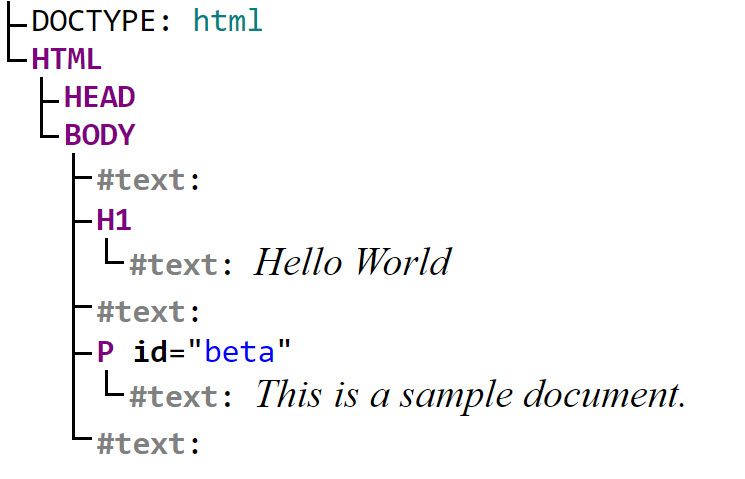Select the empty #text node between H1 and P
The image size is (745, 479).
tap(149, 312)
